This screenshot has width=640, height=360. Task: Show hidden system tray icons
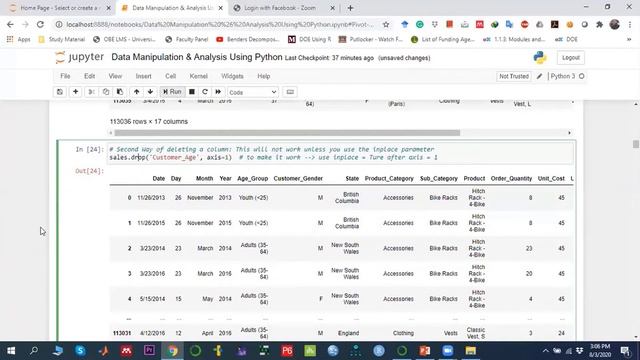[x=546, y=351]
